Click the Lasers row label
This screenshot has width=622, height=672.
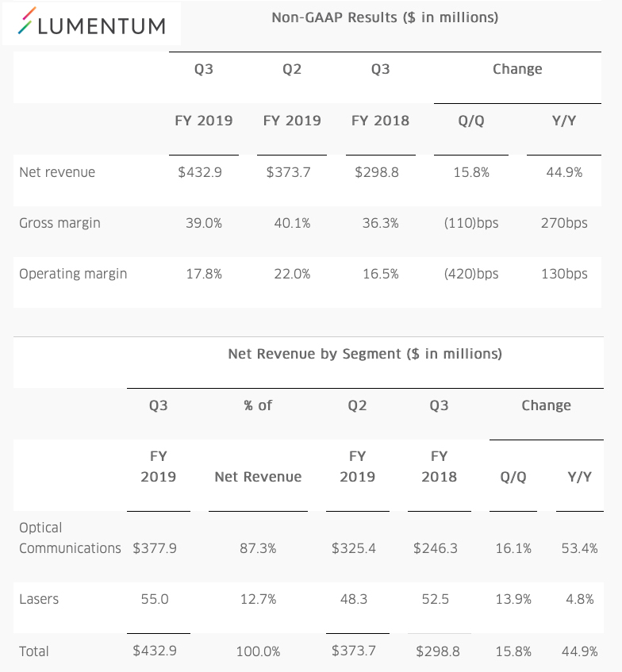point(39,599)
